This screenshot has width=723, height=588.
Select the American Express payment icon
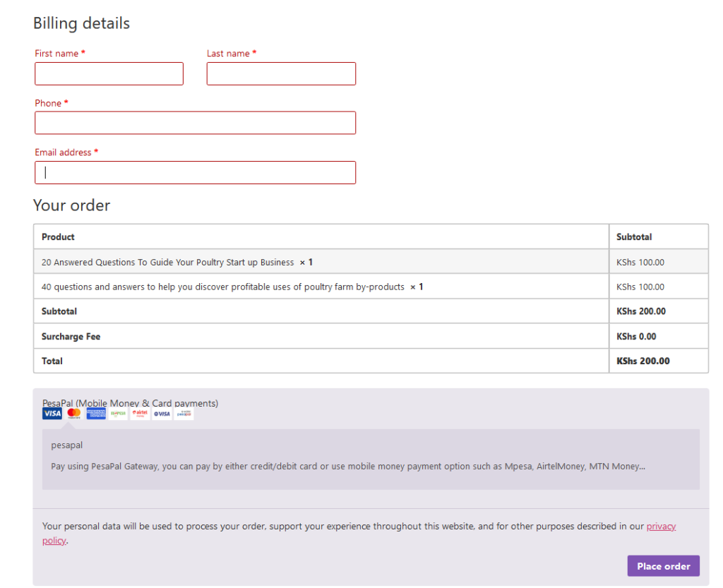95,413
